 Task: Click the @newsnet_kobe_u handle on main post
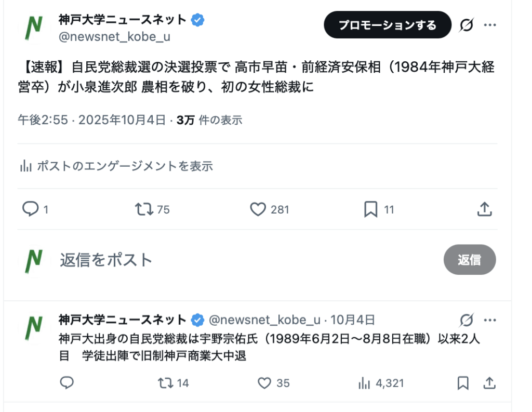point(114,37)
